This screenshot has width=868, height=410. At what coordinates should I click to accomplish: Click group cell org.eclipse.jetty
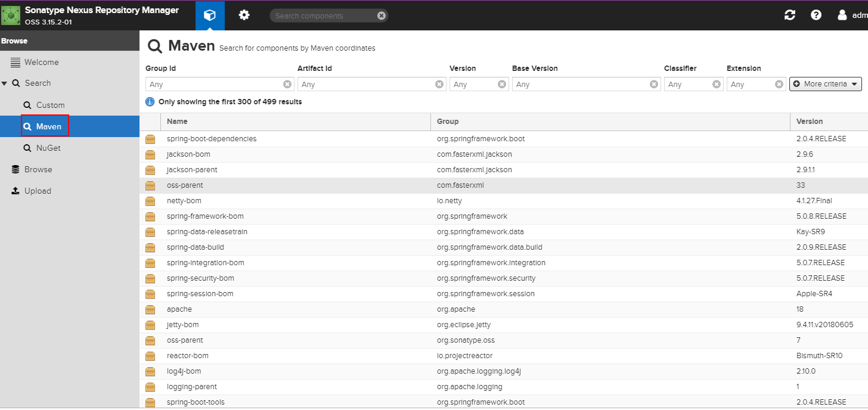click(464, 325)
